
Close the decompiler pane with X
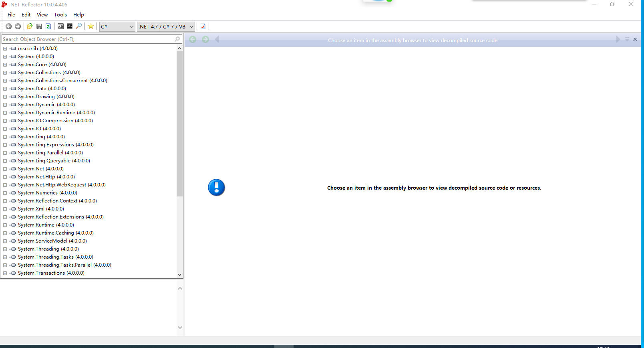point(635,39)
